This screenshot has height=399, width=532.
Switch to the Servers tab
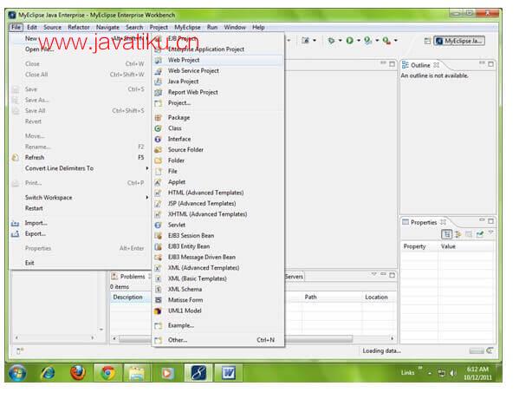click(294, 277)
